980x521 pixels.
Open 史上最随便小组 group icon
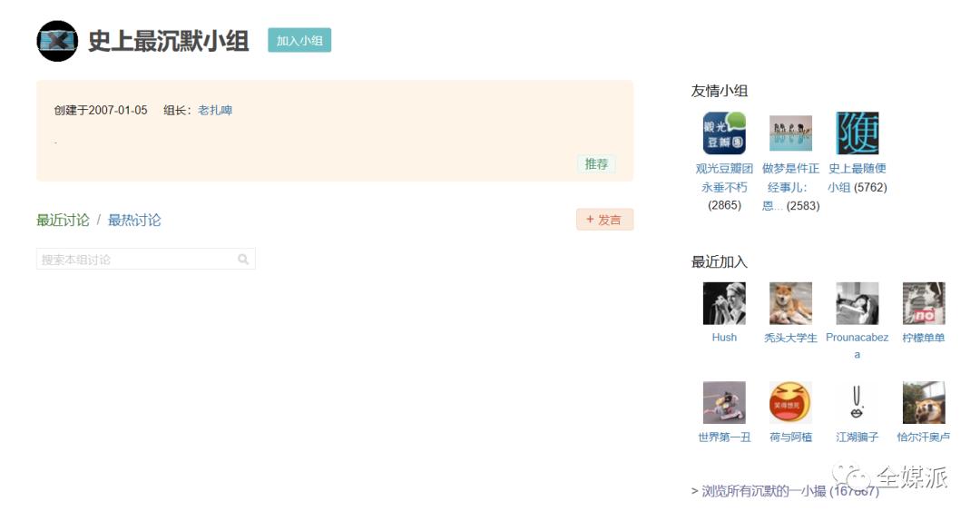(857, 133)
